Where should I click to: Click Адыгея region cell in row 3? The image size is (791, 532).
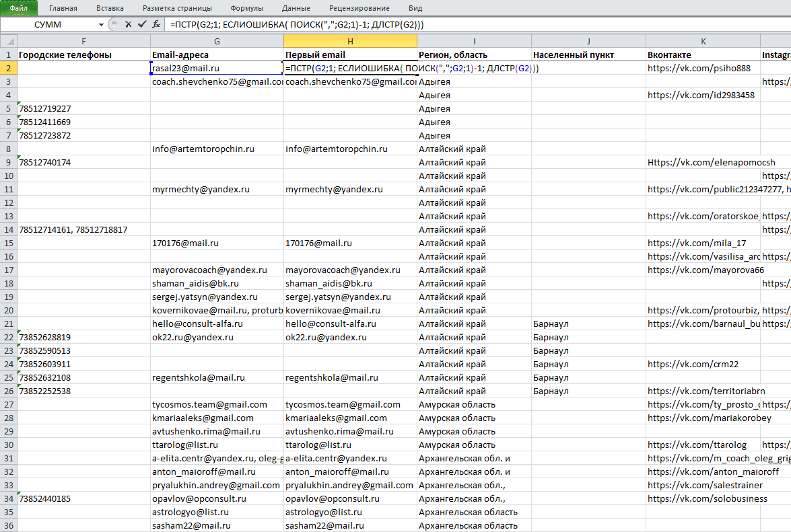[x=474, y=81]
